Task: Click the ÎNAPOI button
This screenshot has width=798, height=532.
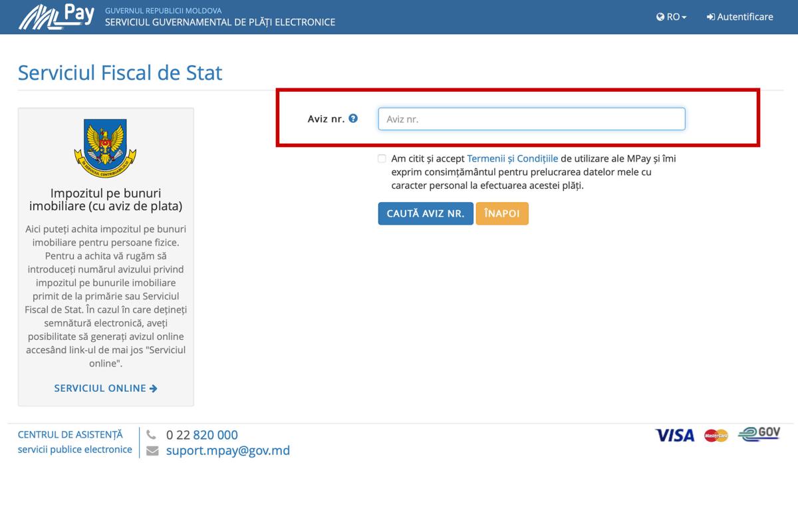Action: [x=502, y=213]
